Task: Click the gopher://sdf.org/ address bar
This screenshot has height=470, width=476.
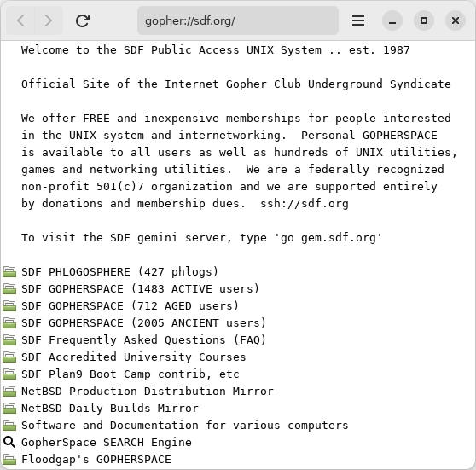Action: (238, 20)
